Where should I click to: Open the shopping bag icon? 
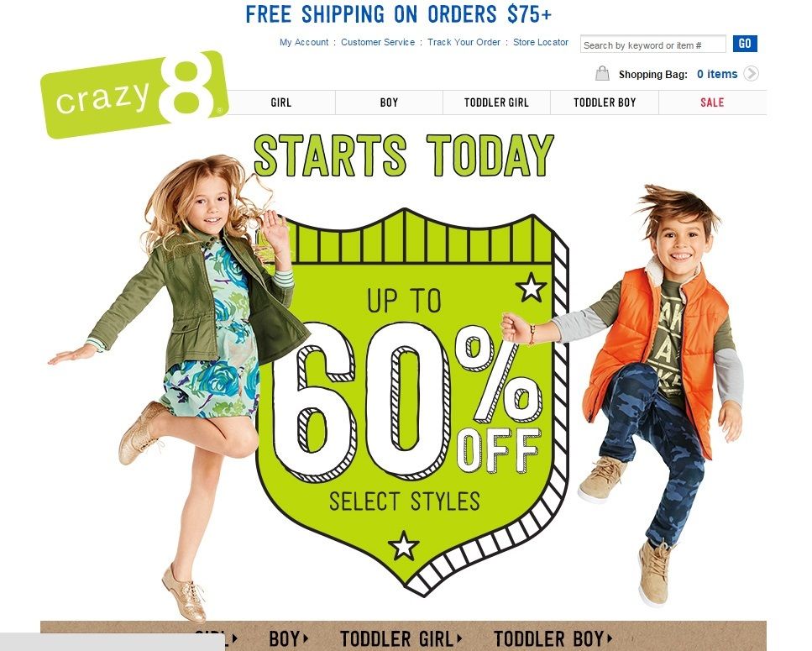pos(602,74)
